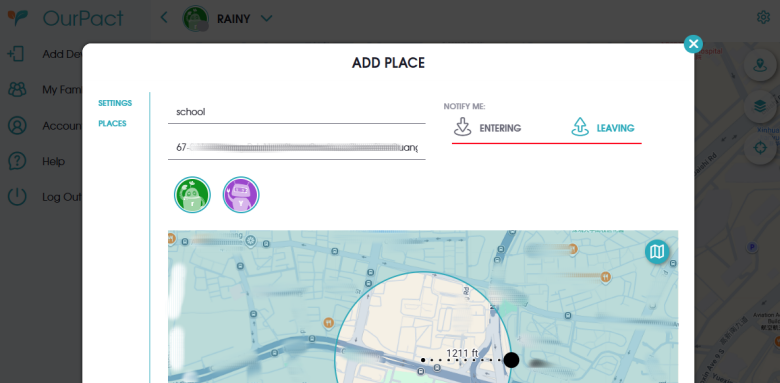Click the parking marker on background map
780x383 pixels.
[x=752, y=247]
